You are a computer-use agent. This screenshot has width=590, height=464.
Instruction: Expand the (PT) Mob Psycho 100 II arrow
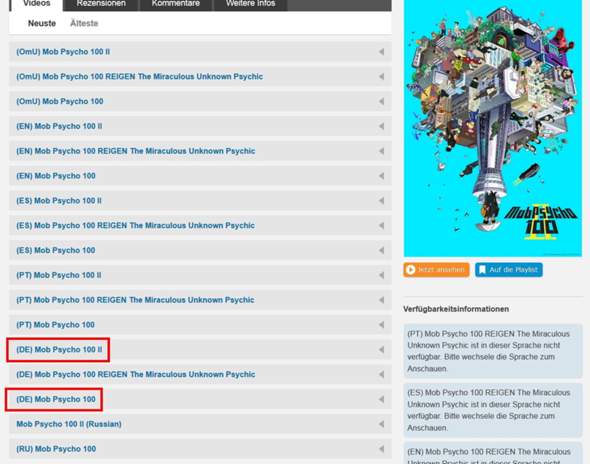381,275
